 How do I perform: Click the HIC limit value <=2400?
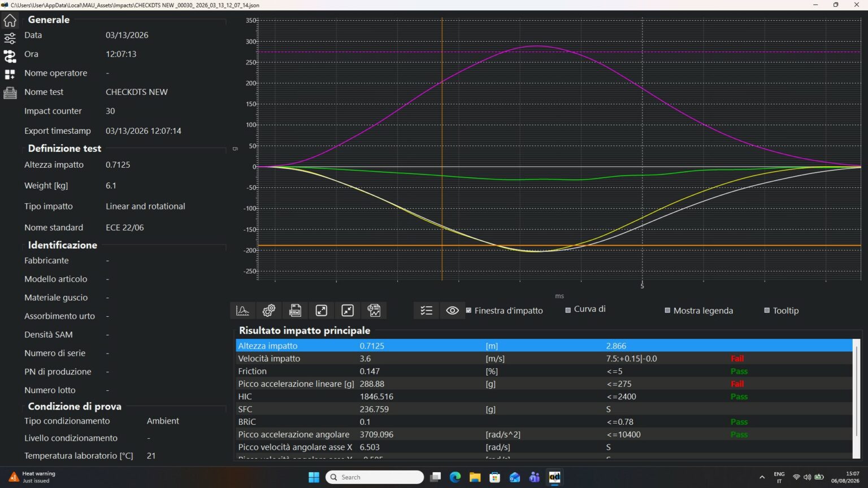click(622, 396)
